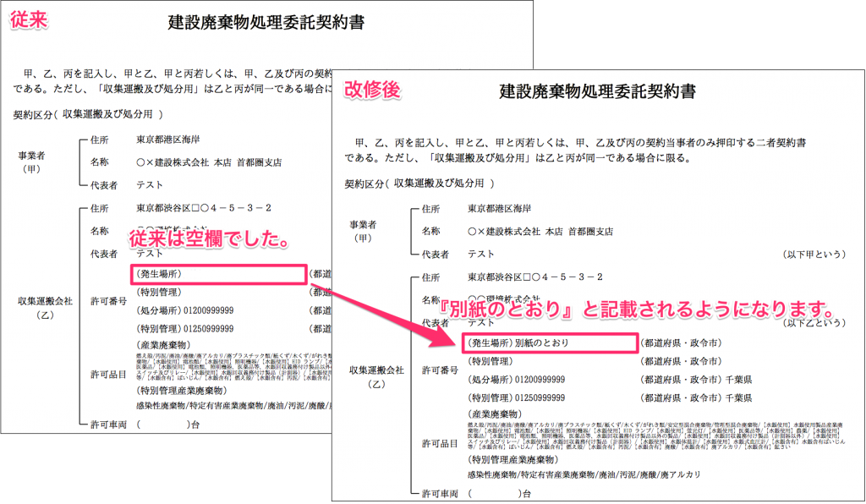Click 処分場所 number 01200999999 in 改修後 document
The image size is (866, 504).
click(x=516, y=381)
